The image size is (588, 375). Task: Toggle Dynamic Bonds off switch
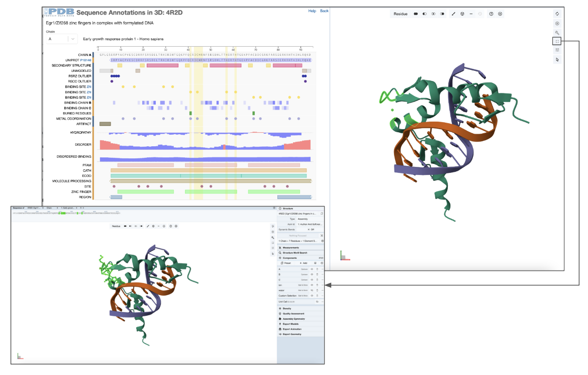click(310, 229)
